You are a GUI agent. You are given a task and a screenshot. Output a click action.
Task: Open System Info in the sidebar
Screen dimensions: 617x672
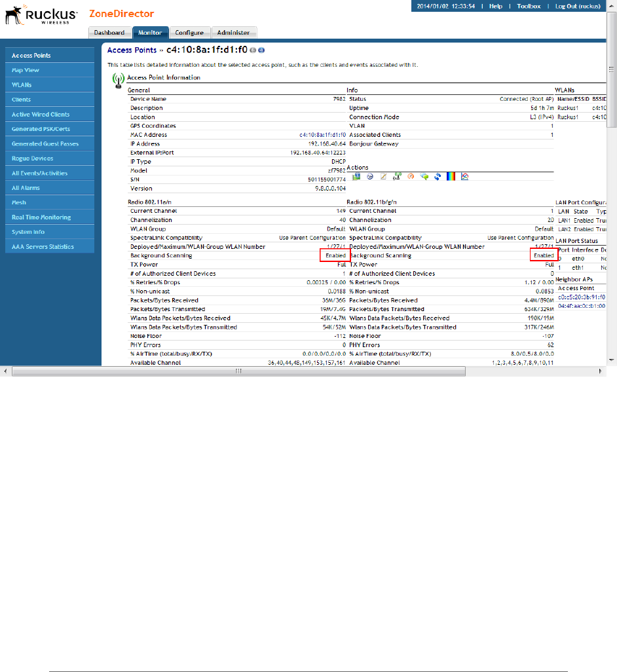[x=50, y=232]
